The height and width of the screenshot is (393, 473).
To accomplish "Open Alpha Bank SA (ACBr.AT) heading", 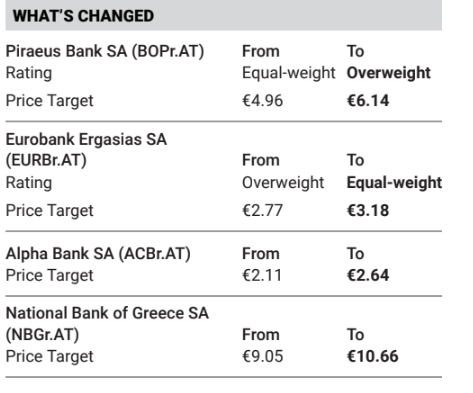I will [x=98, y=254].
